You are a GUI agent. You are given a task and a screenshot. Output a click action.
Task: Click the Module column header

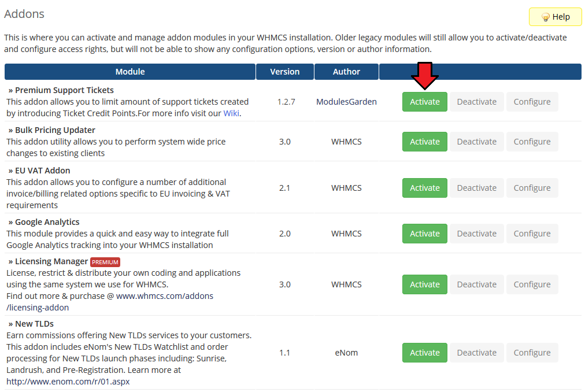click(x=130, y=72)
